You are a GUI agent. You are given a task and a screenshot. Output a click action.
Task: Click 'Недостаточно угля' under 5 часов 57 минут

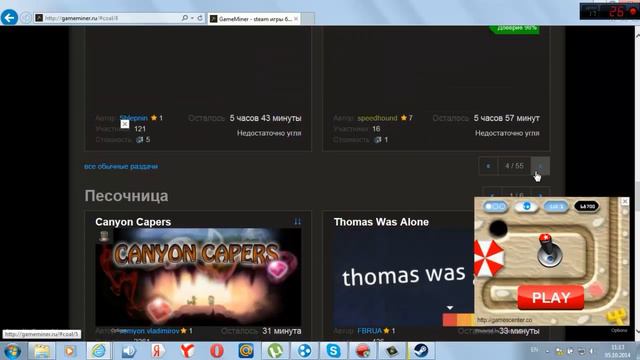click(x=507, y=133)
